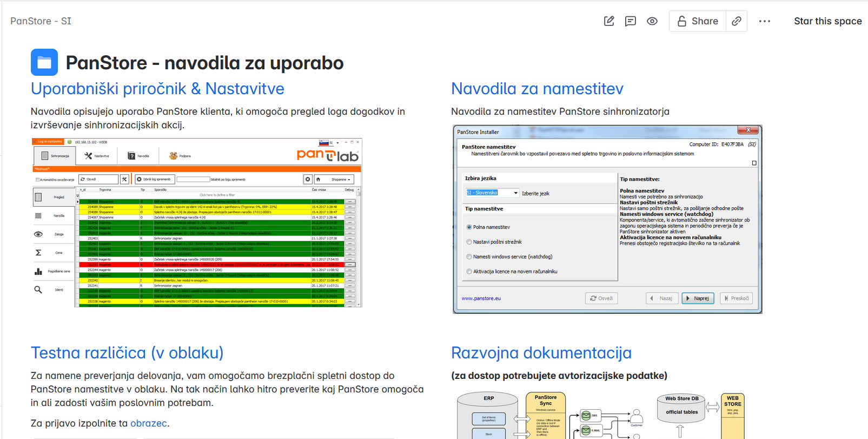Click the green connection status icon
The height and width of the screenshot is (439, 868).
(69, 142)
